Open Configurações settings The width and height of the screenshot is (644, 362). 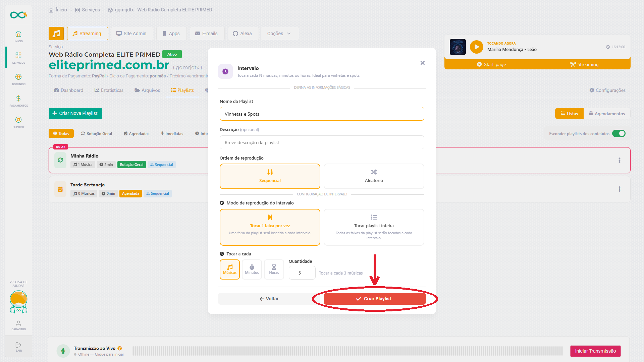pyautogui.click(x=607, y=90)
